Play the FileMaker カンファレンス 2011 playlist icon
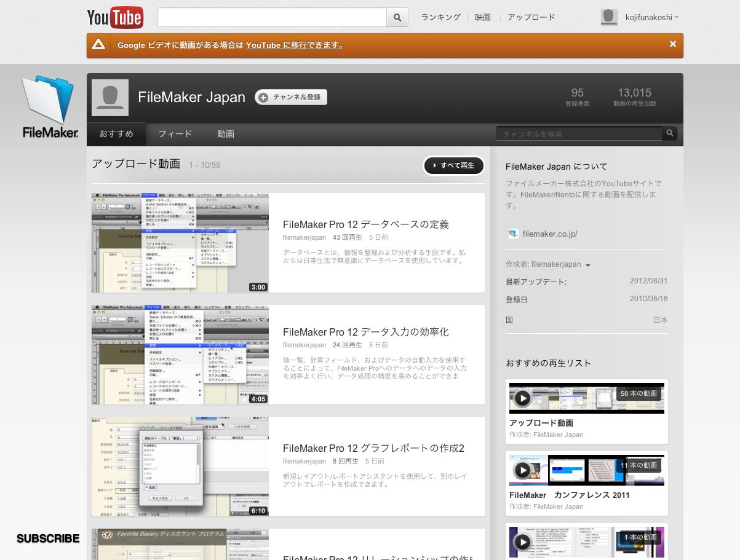Image resolution: width=740 pixels, height=560 pixels. 522,470
